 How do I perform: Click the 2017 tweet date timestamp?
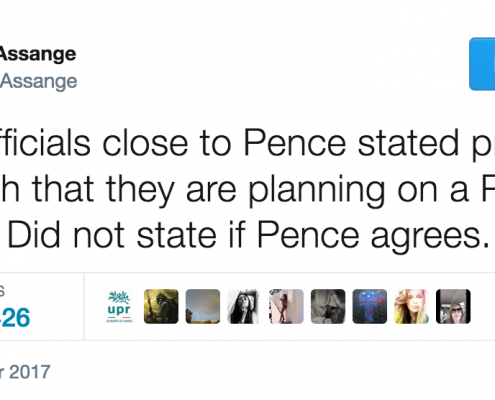(x=25, y=372)
